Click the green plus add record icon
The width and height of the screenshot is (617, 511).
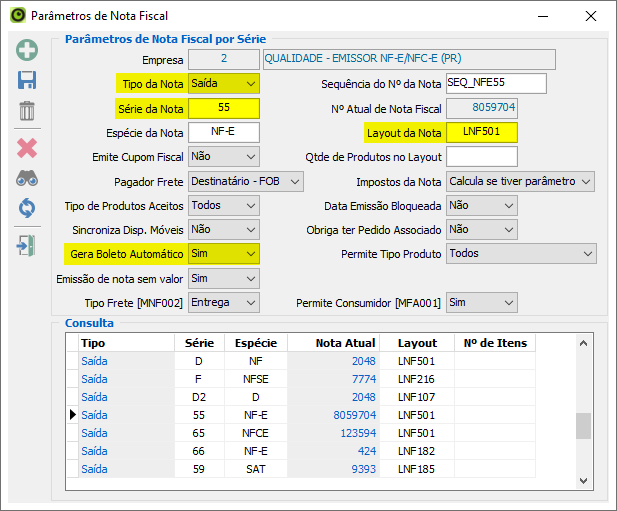click(27, 50)
